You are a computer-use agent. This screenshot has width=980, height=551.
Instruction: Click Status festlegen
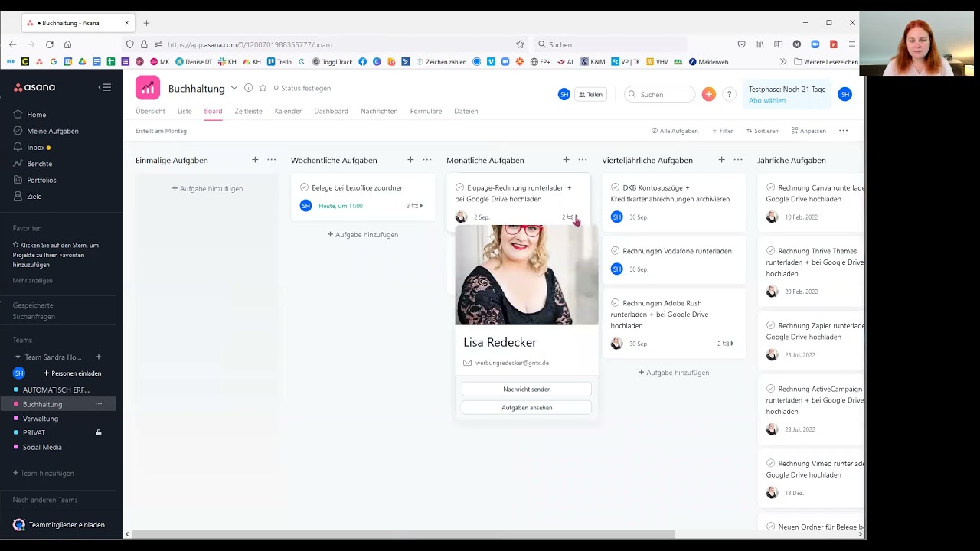click(302, 88)
